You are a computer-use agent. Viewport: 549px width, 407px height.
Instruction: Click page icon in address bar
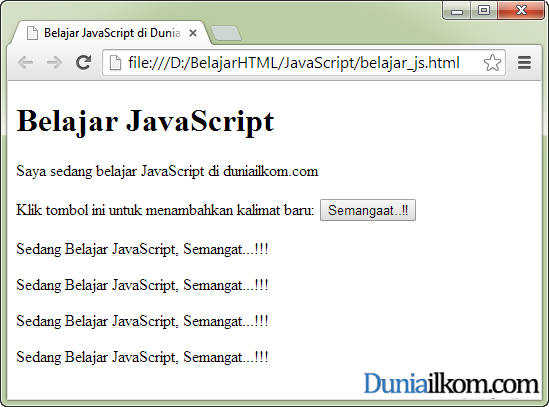click(x=115, y=63)
